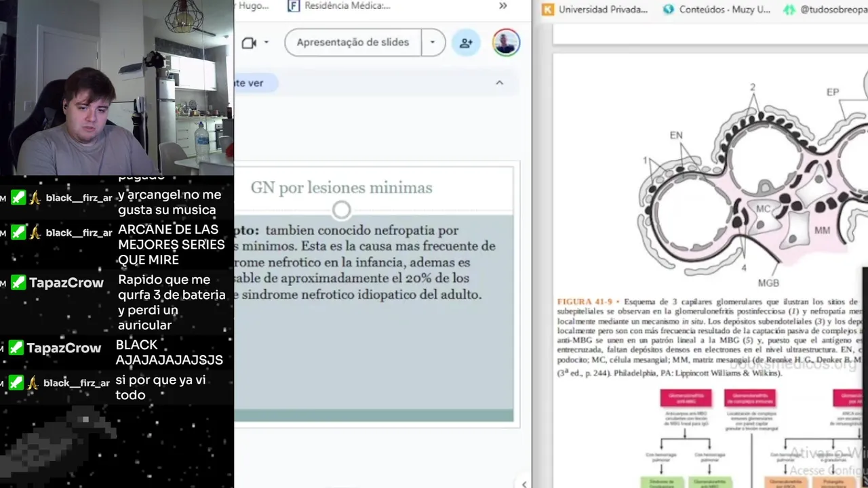Click the 'MM' label in the figure
Screen dimensions: 868x488
[822, 230]
